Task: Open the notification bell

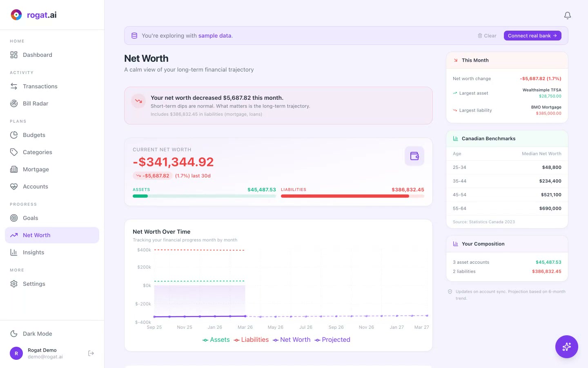Action: (x=567, y=15)
